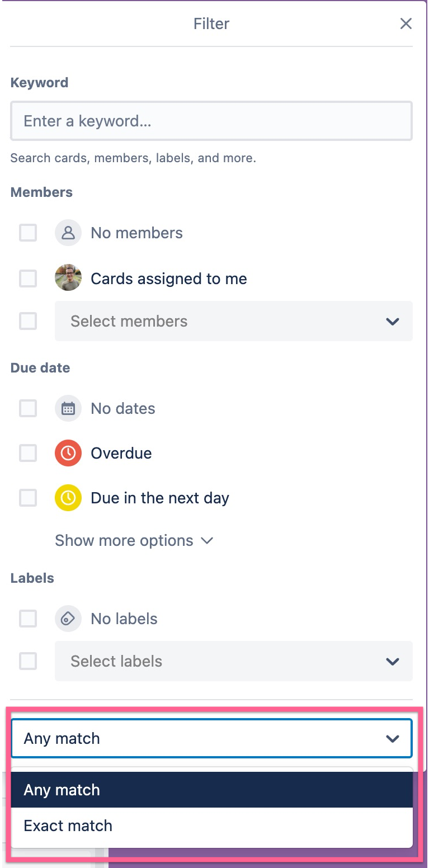The image size is (429, 868).
Task: Click the No members person icon
Action: [x=68, y=233]
